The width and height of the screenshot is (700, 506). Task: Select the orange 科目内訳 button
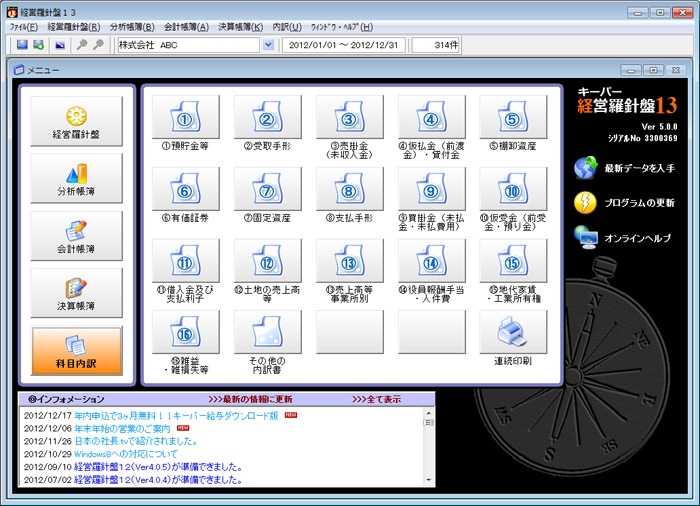coord(76,351)
